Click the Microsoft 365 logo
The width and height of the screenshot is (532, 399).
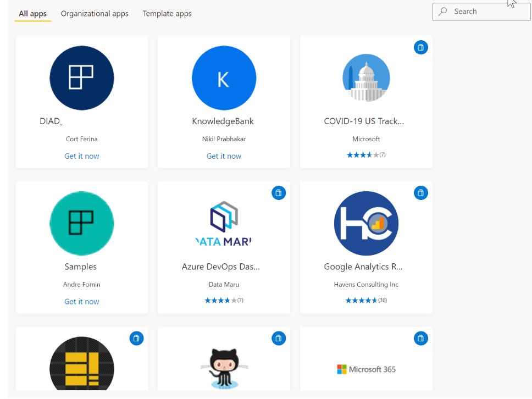pyautogui.click(x=366, y=369)
